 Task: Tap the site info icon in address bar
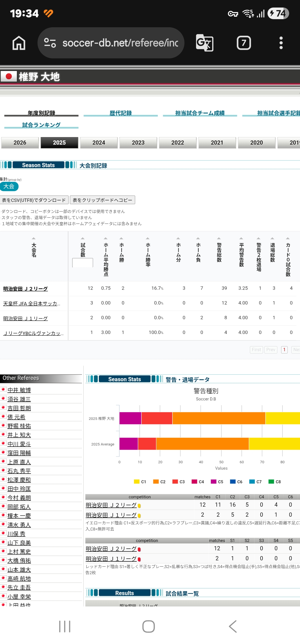coord(50,43)
